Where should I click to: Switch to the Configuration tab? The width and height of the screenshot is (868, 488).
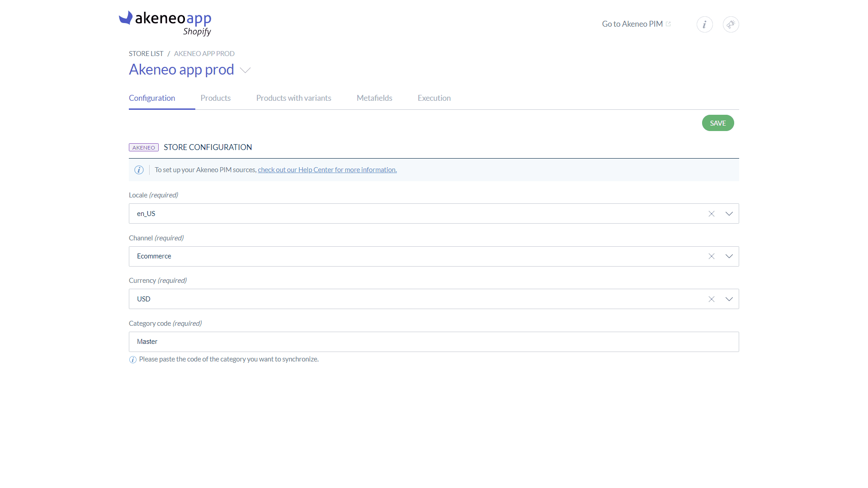(x=152, y=98)
